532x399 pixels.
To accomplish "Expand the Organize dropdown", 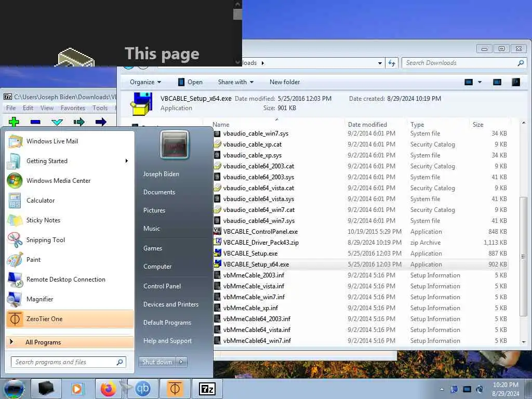I will click(x=145, y=82).
